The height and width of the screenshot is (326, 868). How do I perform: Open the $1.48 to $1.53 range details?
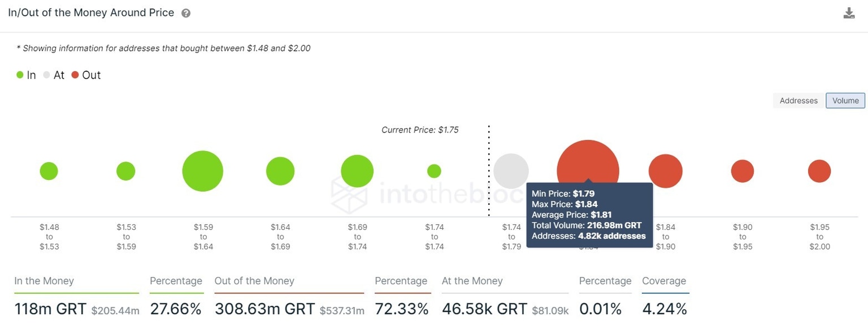[49, 170]
